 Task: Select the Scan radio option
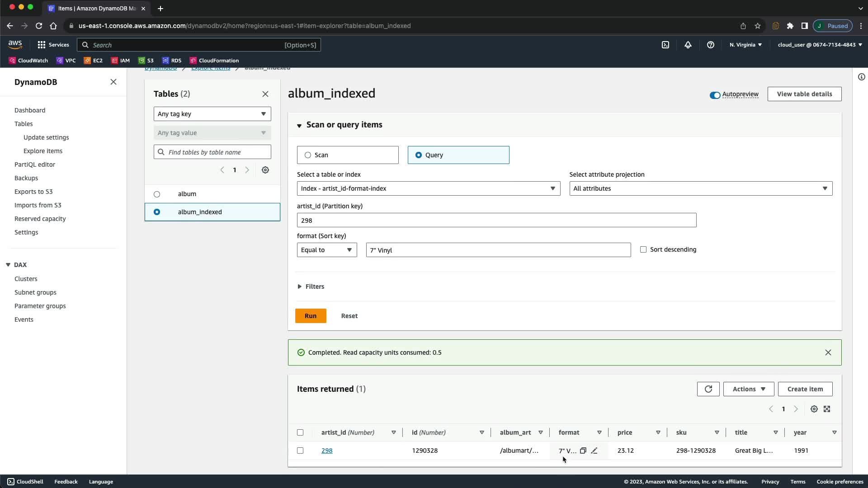pyautogui.click(x=308, y=155)
